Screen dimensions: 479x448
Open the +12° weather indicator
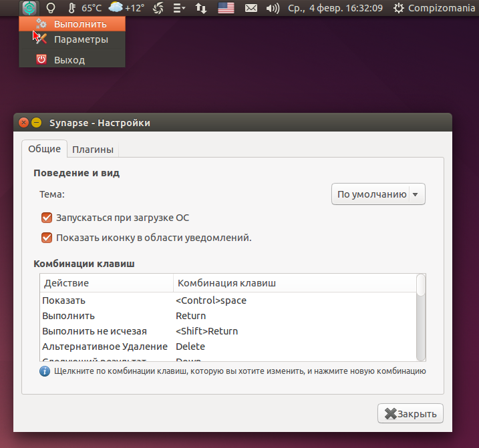[x=127, y=7]
